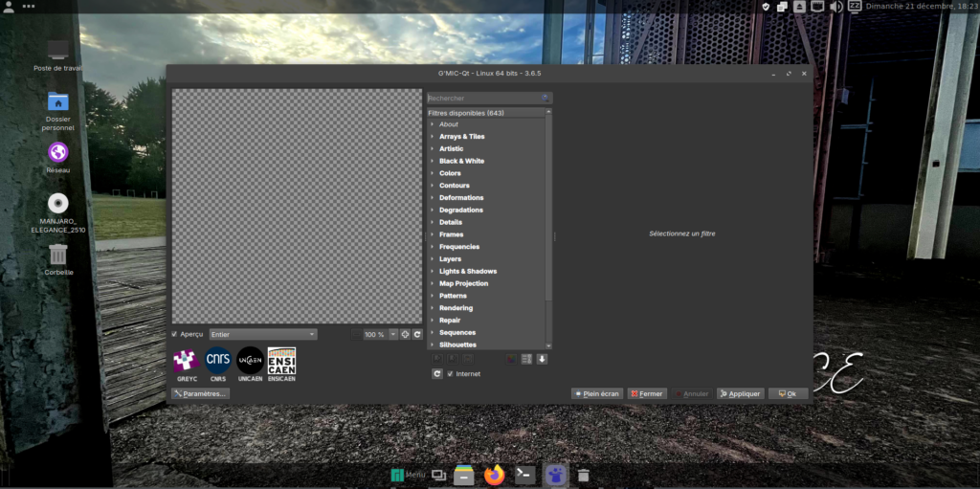The height and width of the screenshot is (489, 980).
Task: Open Firefox from the dock
Action: (x=494, y=475)
